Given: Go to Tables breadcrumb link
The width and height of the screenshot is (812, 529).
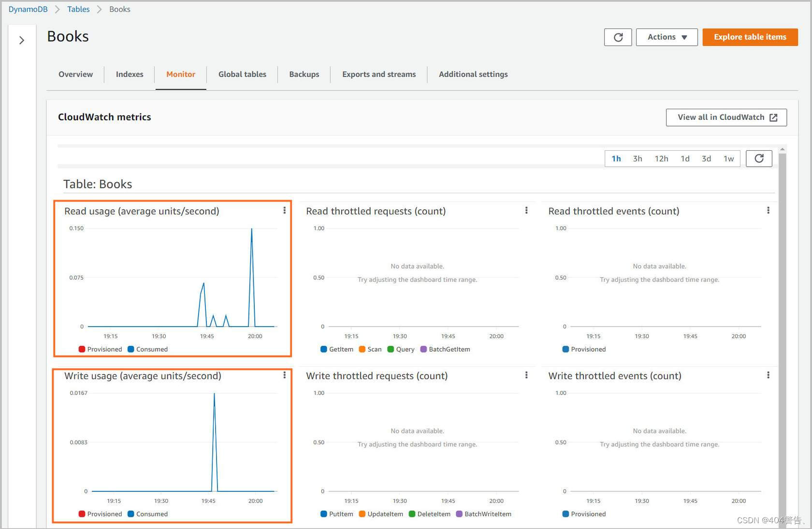Looking at the screenshot, I should [x=78, y=9].
